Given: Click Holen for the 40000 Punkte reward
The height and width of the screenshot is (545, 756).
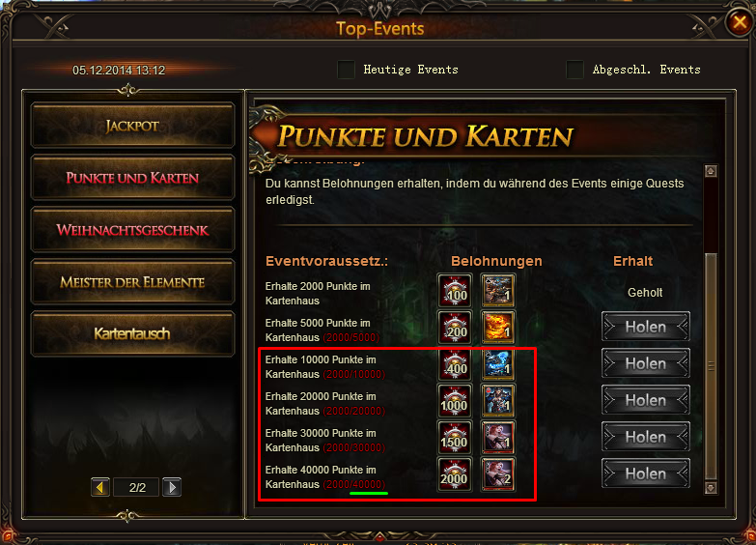Looking at the screenshot, I should pyautogui.click(x=646, y=473).
